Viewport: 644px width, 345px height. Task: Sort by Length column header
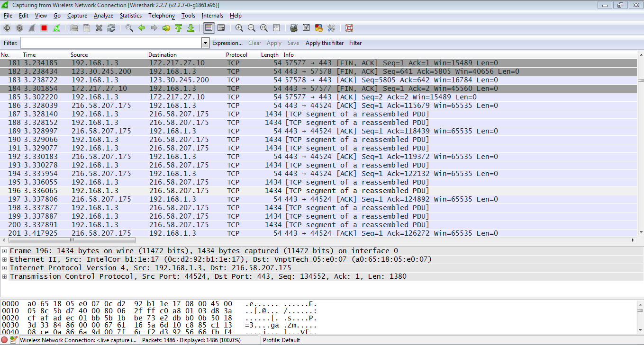point(270,55)
